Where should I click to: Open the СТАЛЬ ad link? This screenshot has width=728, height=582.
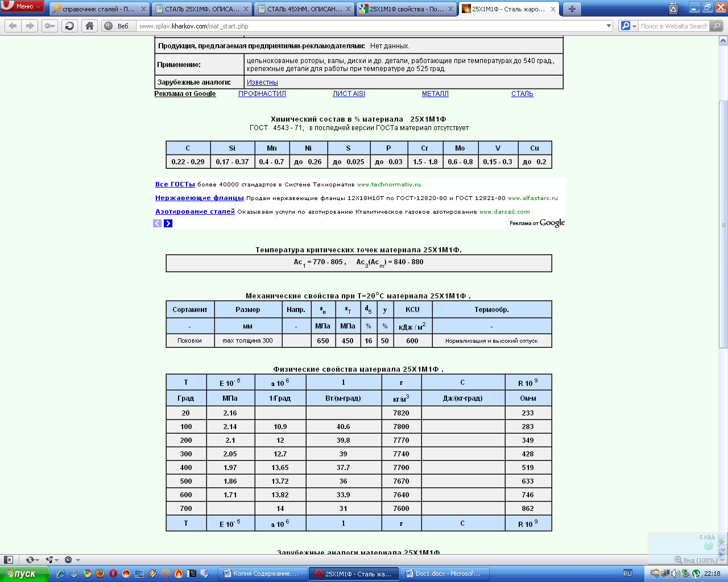point(522,94)
